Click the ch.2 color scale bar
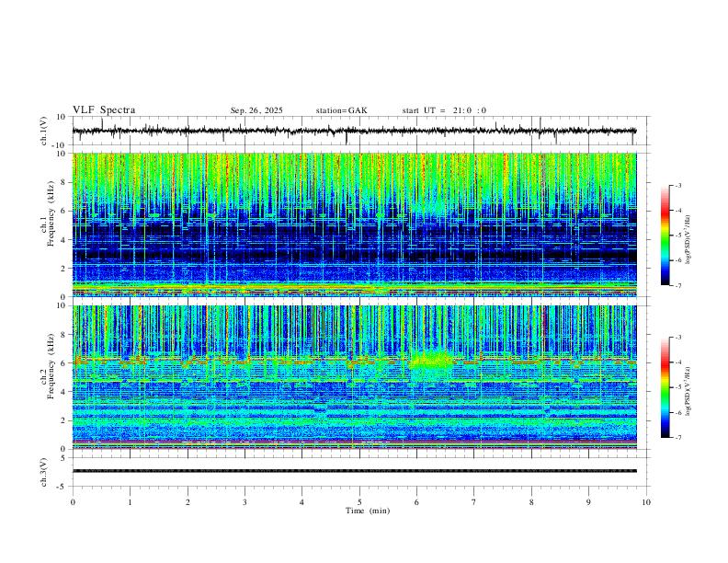Screen dimensions: 728x563 (665, 387)
